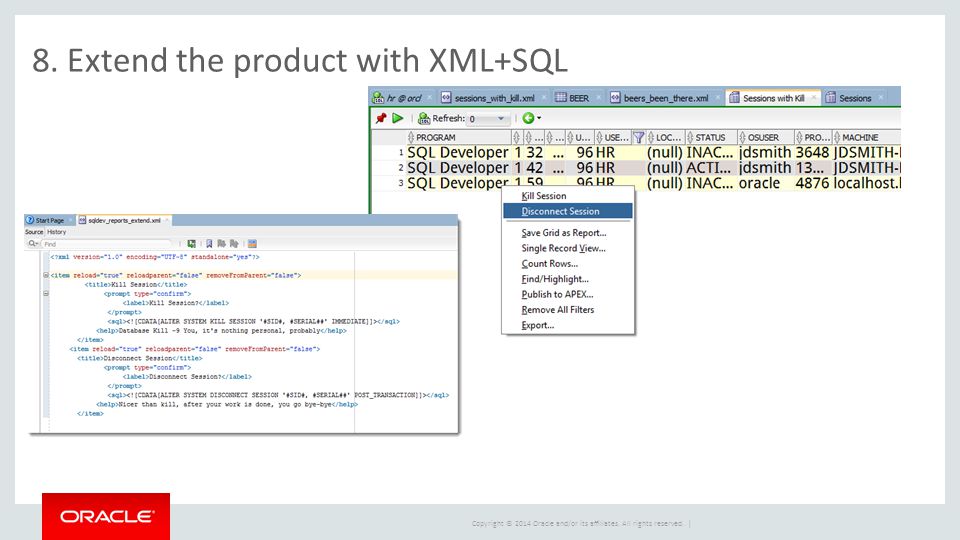960x540 pixels.
Task: Collapse the first <item> element fold
Action: point(46,276)
